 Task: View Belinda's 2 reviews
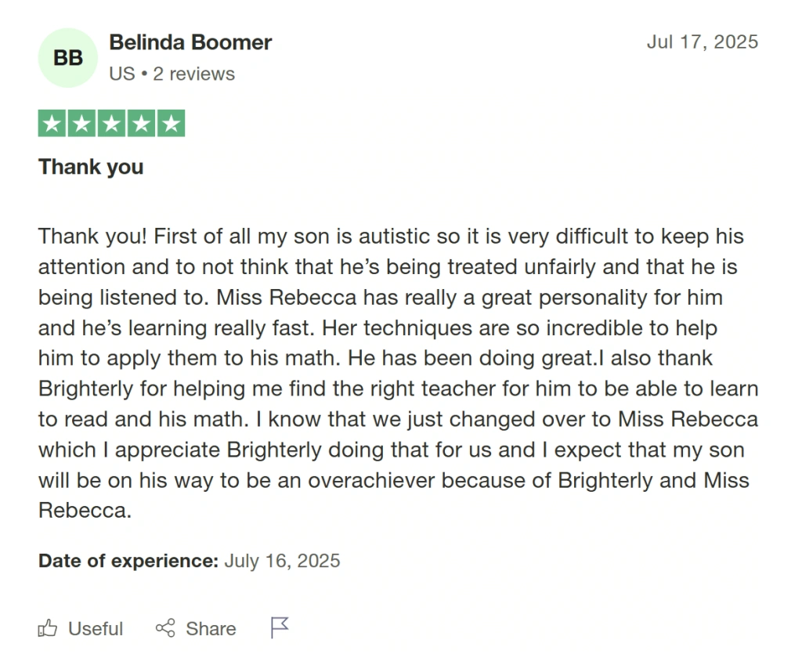[196, 74]
